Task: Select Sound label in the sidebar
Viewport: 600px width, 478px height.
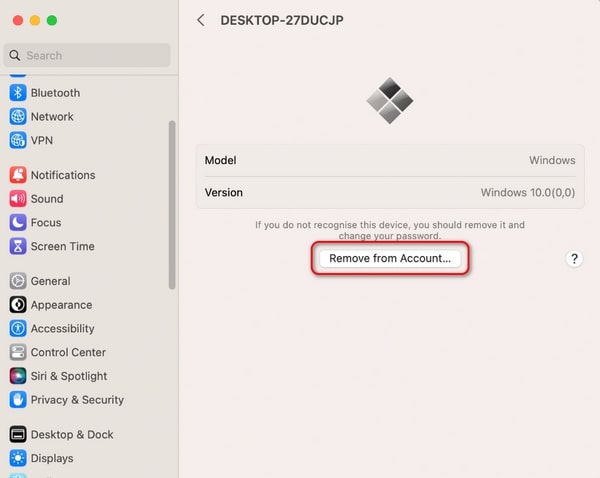Action: click(x=47, y=199)
